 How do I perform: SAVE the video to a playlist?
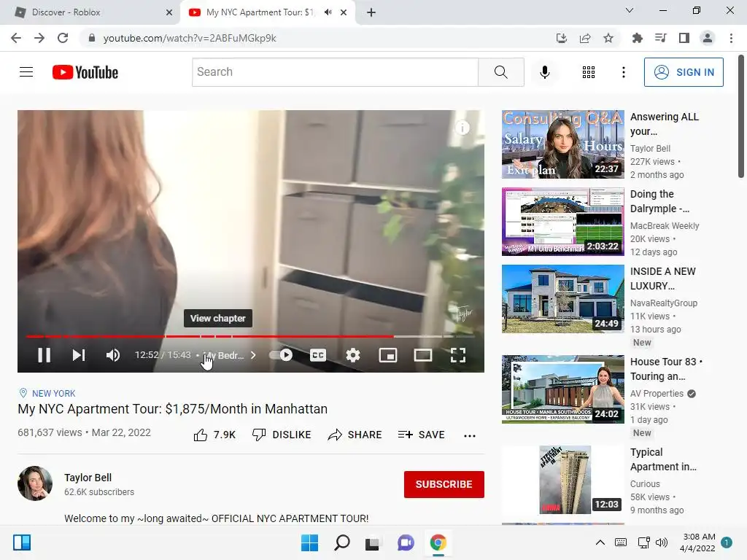click(421, 435)
